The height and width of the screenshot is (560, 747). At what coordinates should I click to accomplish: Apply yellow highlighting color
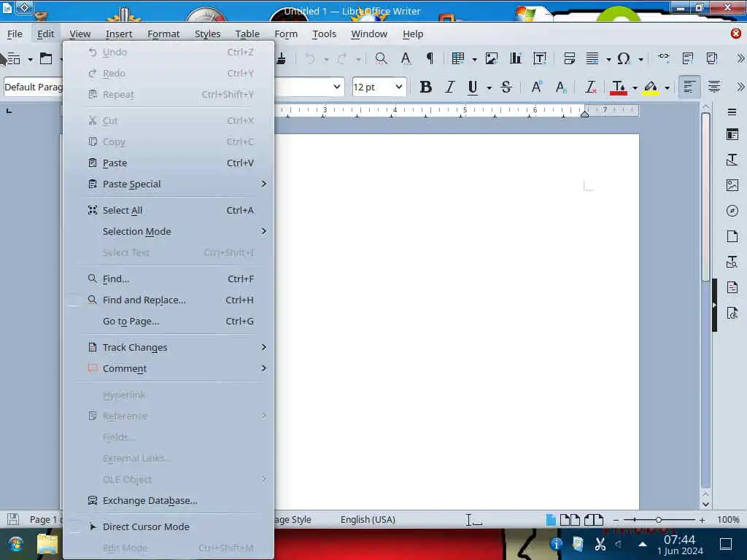coord(651,87)
